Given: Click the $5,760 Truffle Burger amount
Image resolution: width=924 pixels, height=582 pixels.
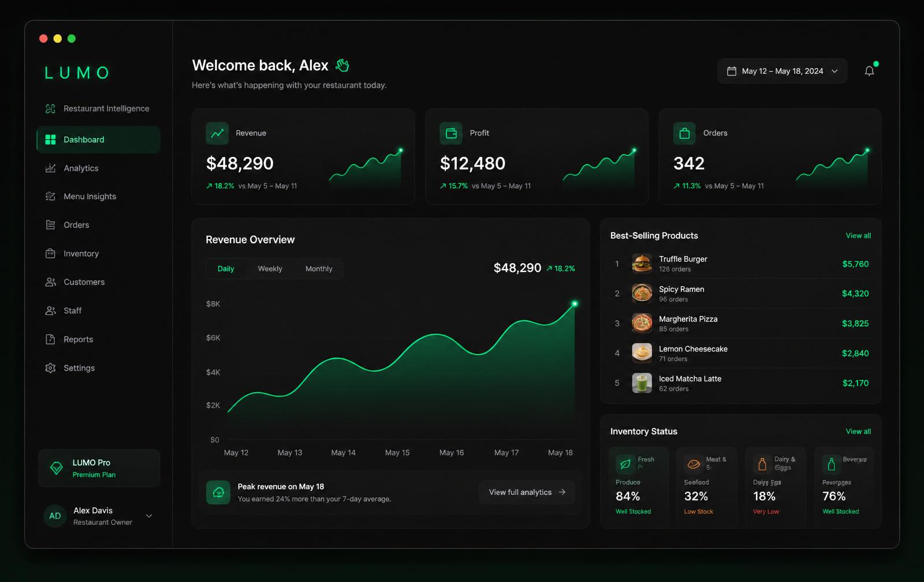Looking at the screenshot, I should tap(855, 264).
